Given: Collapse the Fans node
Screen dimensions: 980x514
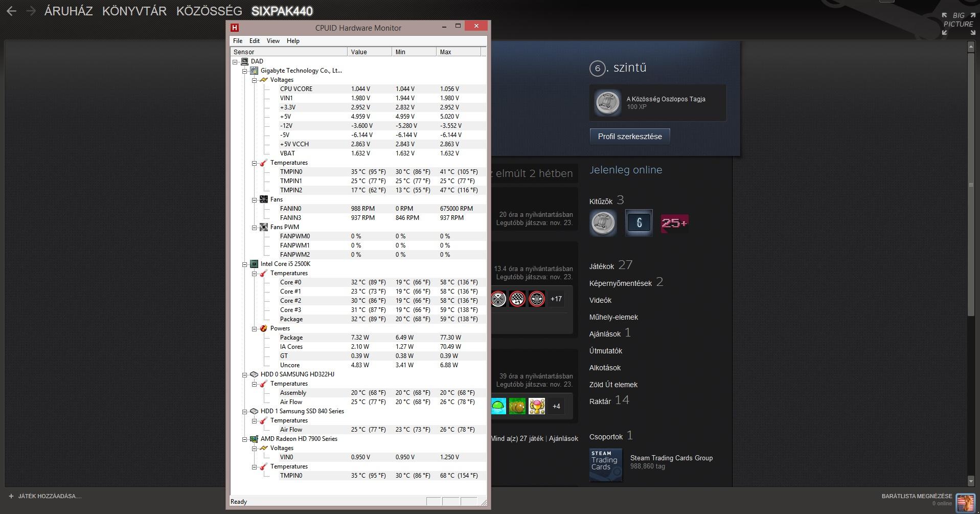Looking at the screenshot, I should pos(255,199).
